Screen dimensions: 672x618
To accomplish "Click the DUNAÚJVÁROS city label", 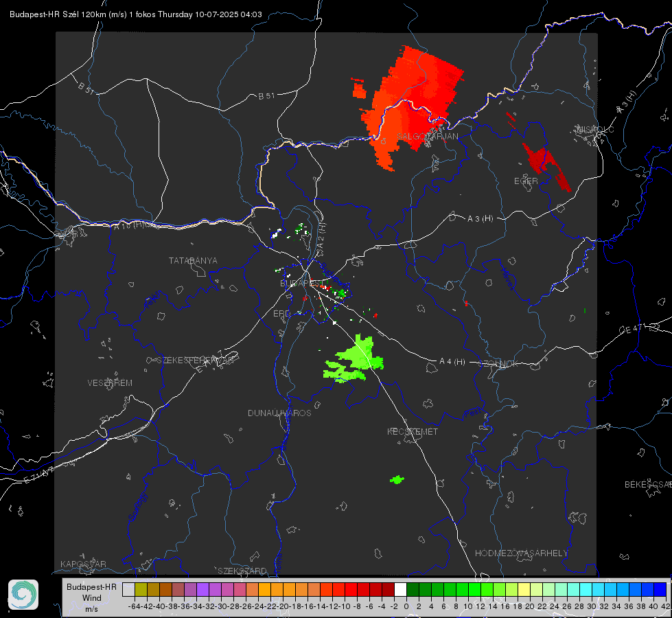I will coord(279,413).
